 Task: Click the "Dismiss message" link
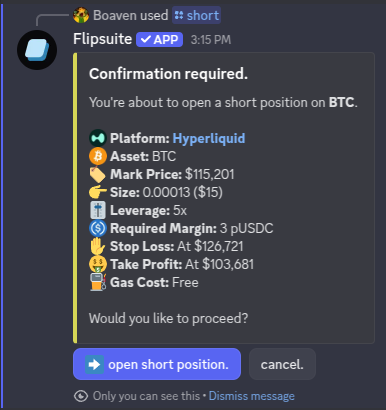(252, 396)
